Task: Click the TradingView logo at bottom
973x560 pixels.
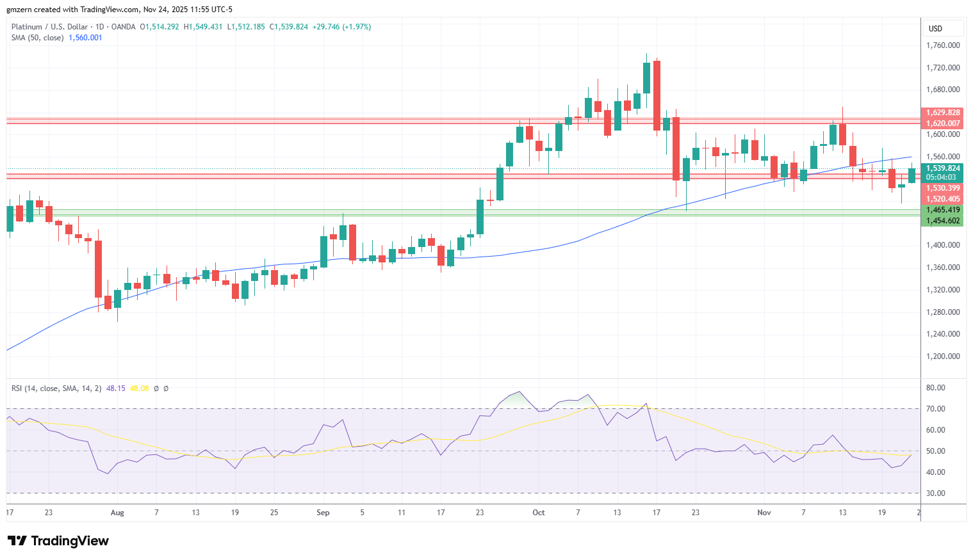Action: (58, 541)
